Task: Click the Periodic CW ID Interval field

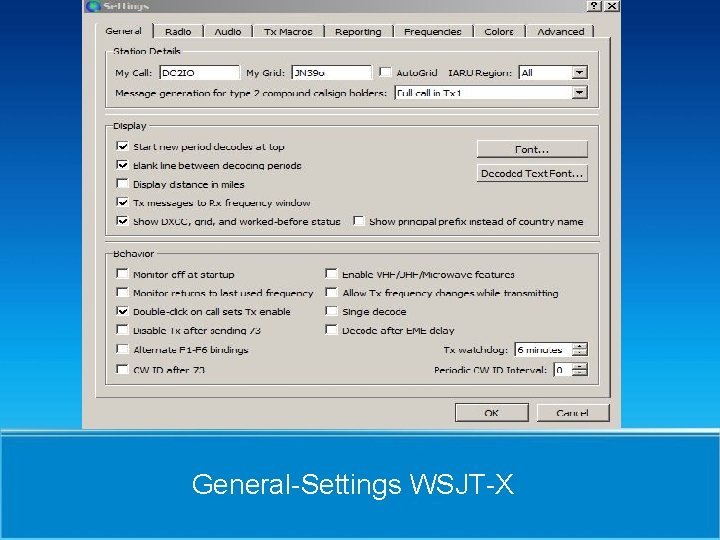Action: pyautogui.click(x=563, y=370)
